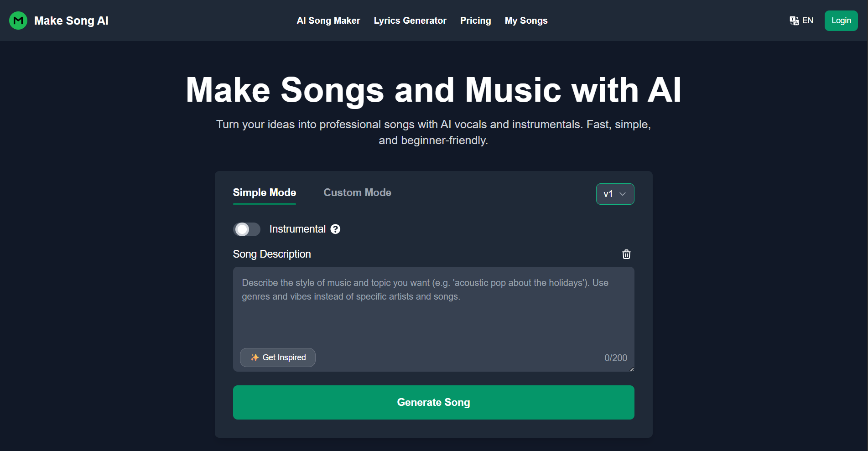The height and width of the screenshot is (451, 868).
Task: Click the EN language label
Action: [807, 21]
